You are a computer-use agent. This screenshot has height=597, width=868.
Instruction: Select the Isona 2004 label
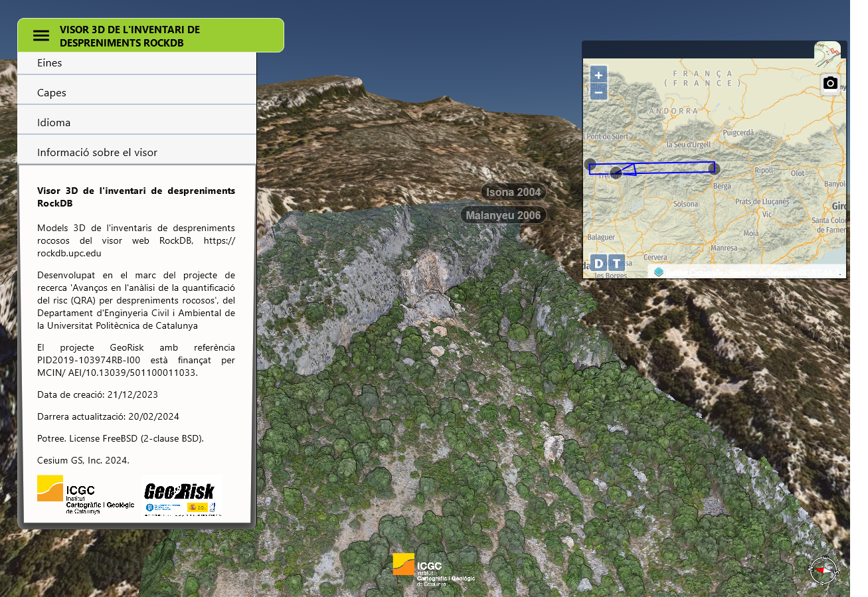pyautogui.click(x=513, y=193)
